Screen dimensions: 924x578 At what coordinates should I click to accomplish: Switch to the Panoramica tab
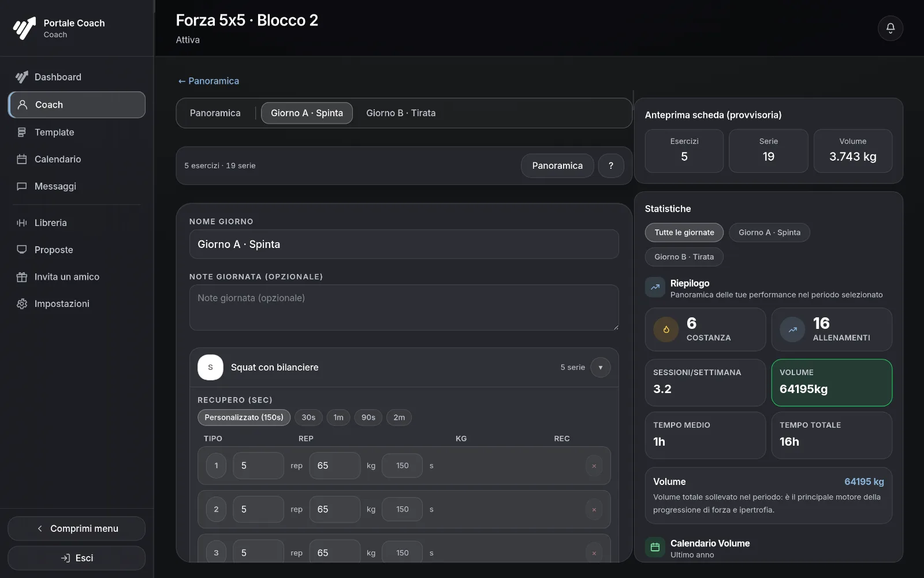215,113
